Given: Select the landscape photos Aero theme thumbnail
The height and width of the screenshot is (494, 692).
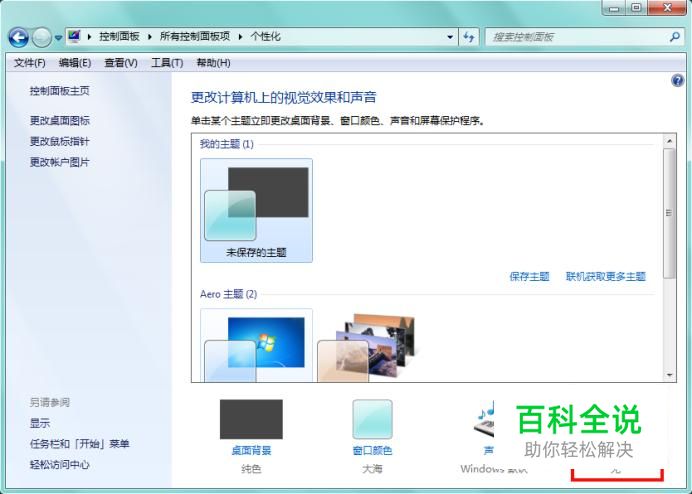Looking at the screenshot, I should (x=367, y=347).
